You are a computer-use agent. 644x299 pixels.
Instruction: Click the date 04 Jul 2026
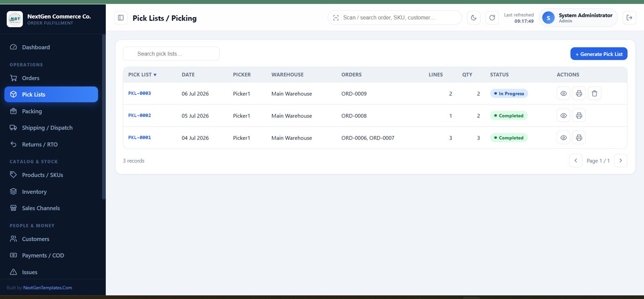[195, 138]
